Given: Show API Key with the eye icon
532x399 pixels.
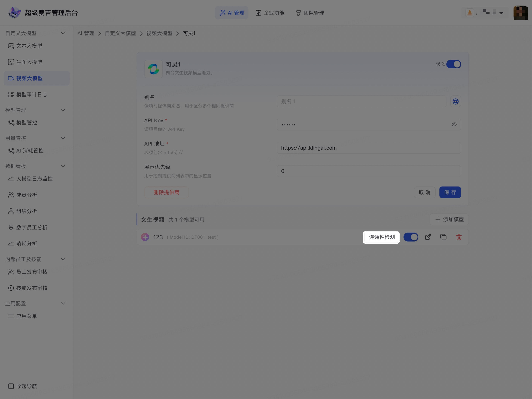Looking at the screenshot, I should coord(454,125).
